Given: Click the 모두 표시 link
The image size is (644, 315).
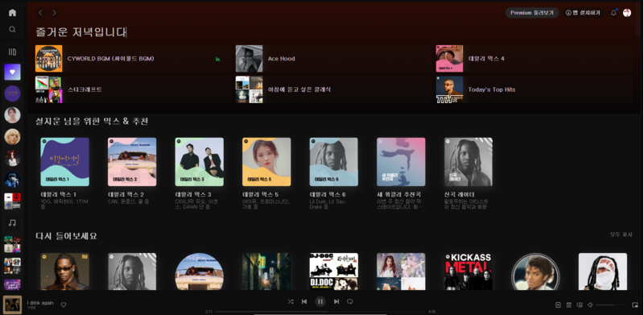Looking at the screenshot, I should (x=621, y=234).
